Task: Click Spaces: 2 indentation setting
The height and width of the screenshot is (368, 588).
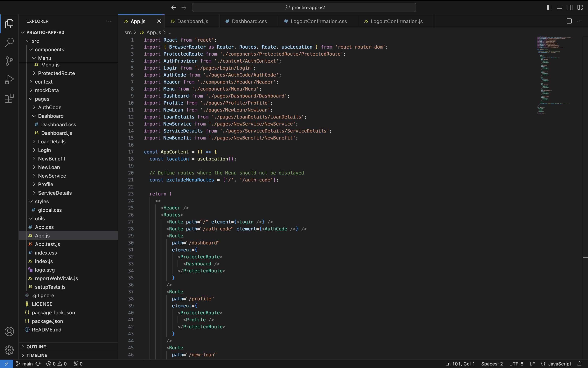Action: pyautogui.click(x=492, y=364)
